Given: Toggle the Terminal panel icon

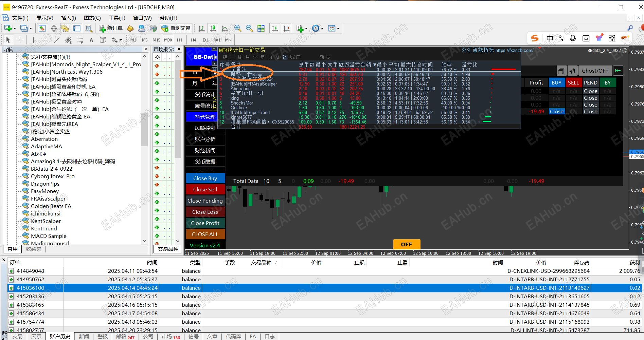Looking at the screenshot, I should click(77, 29).
